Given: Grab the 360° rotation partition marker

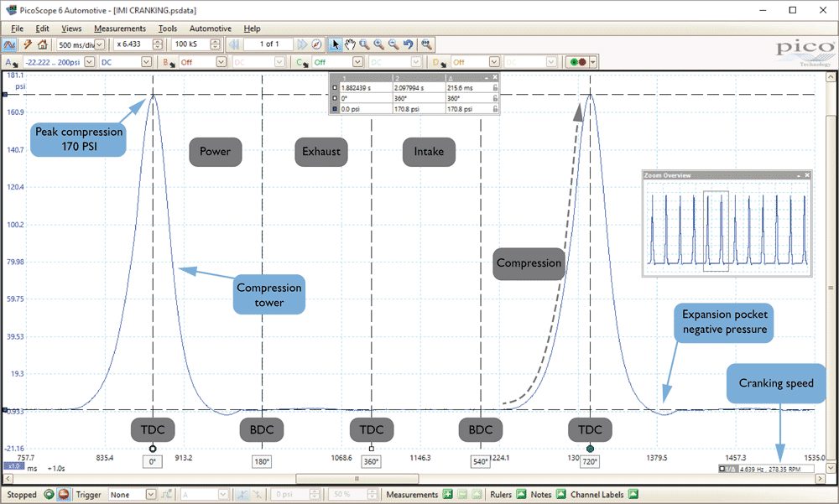Looking at the screenshot, I should pos(372,449).
